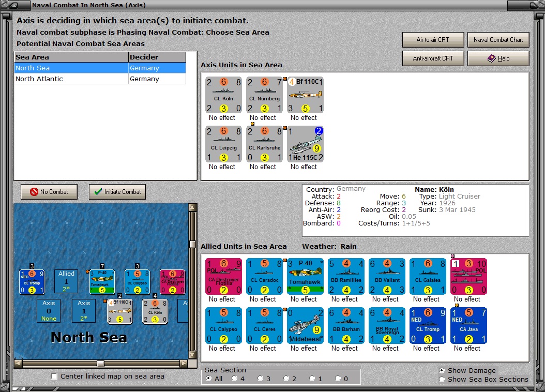Screen dimensions: 545x392
Task: Click the CL Calypso counter on the map
Action: (x=138, y=282)
